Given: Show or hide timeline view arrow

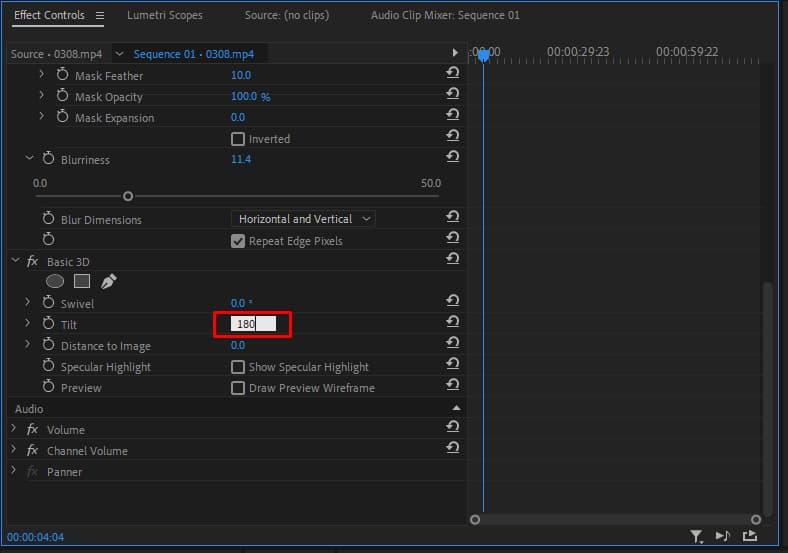Looking at the screenshot, I should (455, 53).
